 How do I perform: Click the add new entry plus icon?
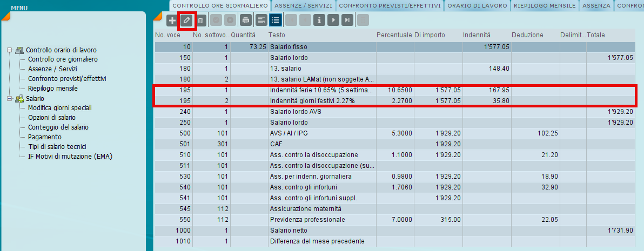pyautogui.click(x=172, y=20)
